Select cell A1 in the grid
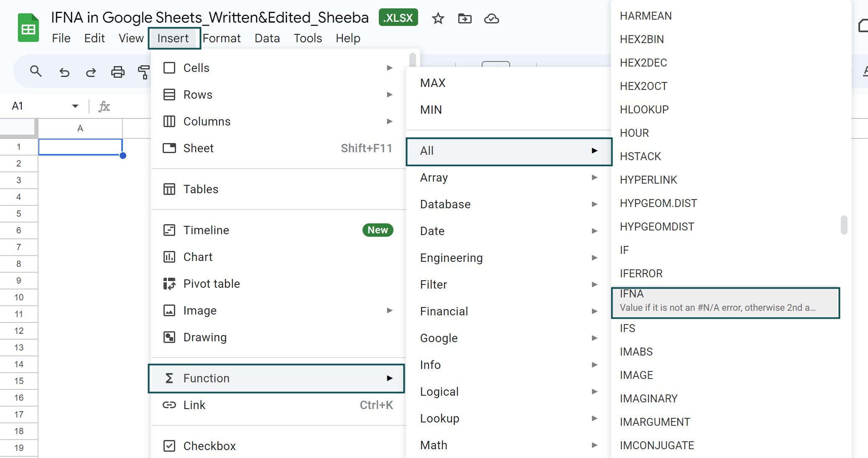Image resolution: width=868 pixels, height=458 pixels. click(80, 147)
